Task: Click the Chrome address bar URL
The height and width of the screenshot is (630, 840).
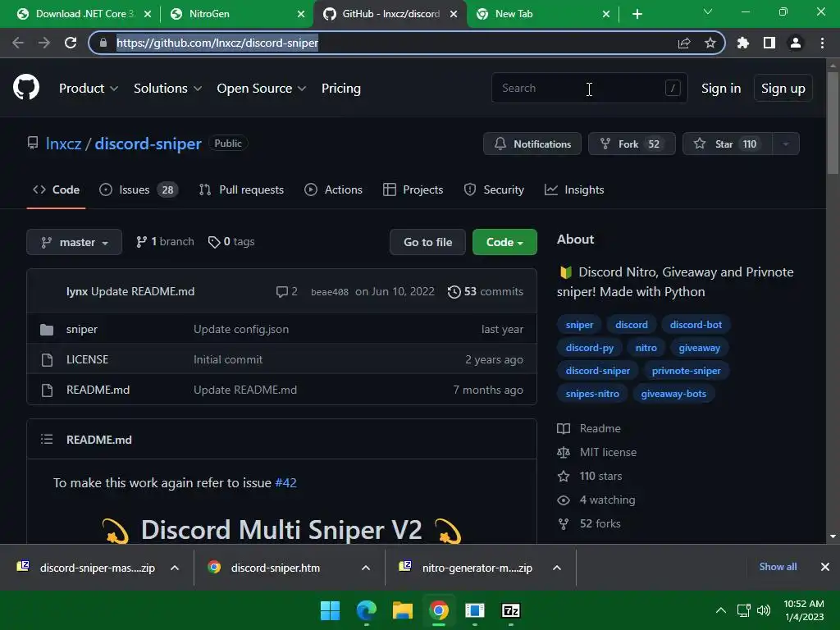Action: [x=217, y=43]
